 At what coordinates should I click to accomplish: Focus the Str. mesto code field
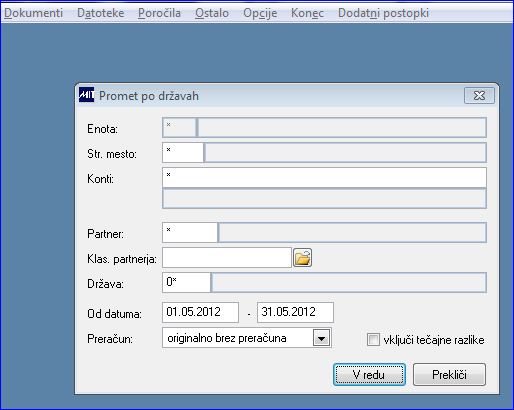tap(183, 153)
